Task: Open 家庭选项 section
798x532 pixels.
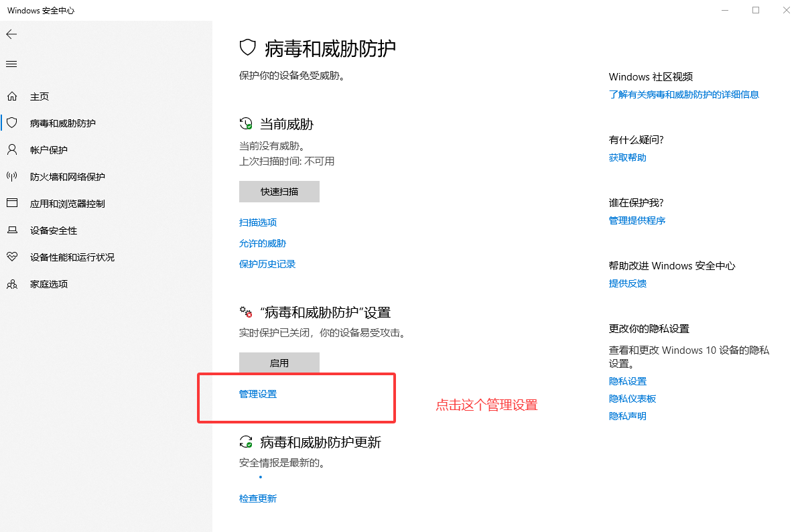Action: (48, 284)
